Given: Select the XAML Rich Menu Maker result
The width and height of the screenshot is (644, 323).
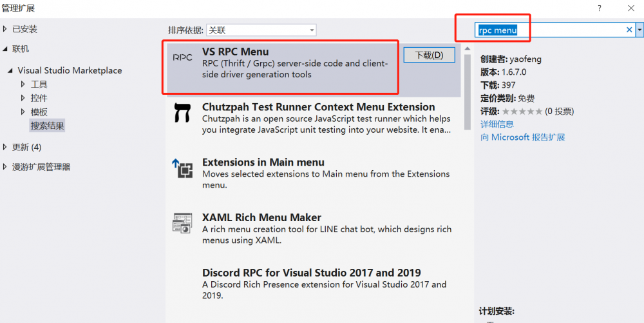Looking at the screenshot, I should coord(261,217).
